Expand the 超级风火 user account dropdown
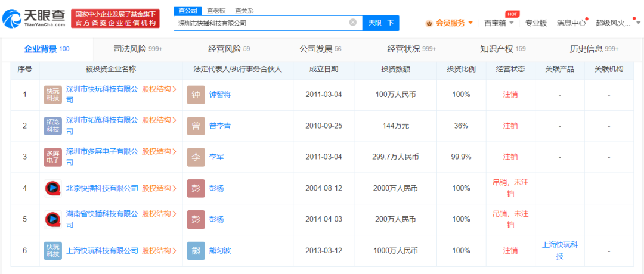Viewport: 644px width, 274px height. pos(618,23)
